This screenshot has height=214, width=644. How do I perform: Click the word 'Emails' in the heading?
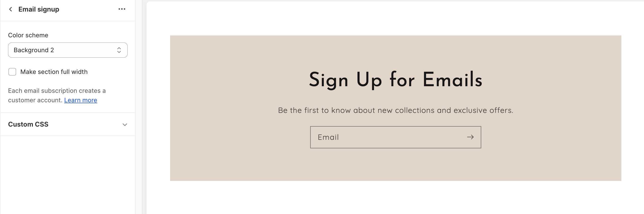(x=452, y=80)
